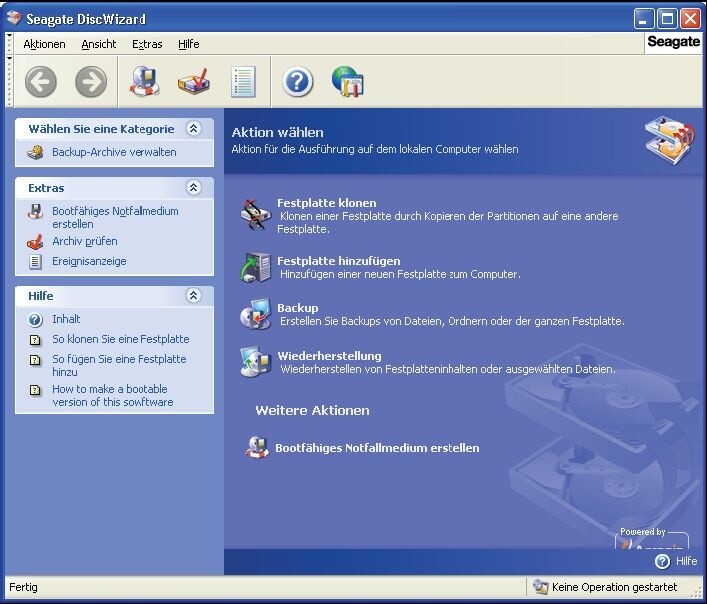Select Bootfähiges Notfalmedium erstellen in Extras panel
This screenshot has height=604, width=707.
pyautogui.click(x=115, y=218)
